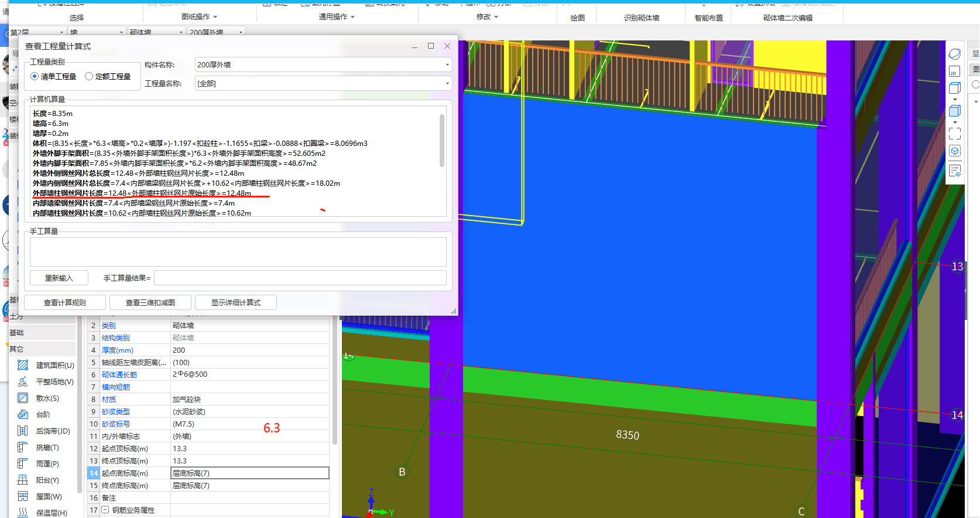Expand the 修改 ribbon group

pos(487,17)
